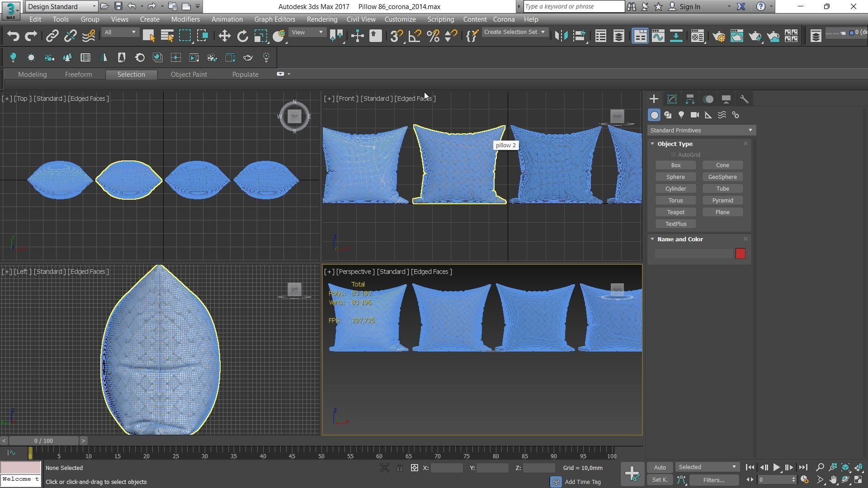Activate Bind to Space Warp tool
This screenshot has width=868, height=488.
click(89, 36)
